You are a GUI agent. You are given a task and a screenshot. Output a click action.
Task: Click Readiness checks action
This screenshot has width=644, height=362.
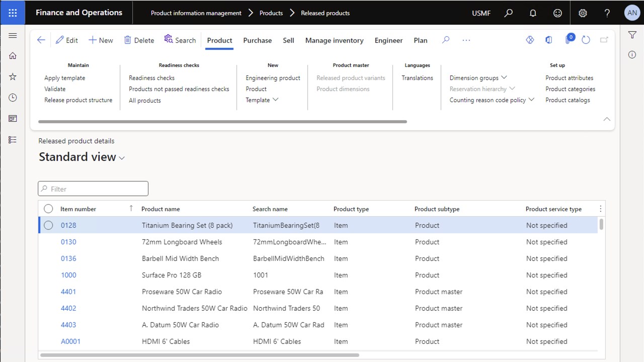[x=152, y=78]
